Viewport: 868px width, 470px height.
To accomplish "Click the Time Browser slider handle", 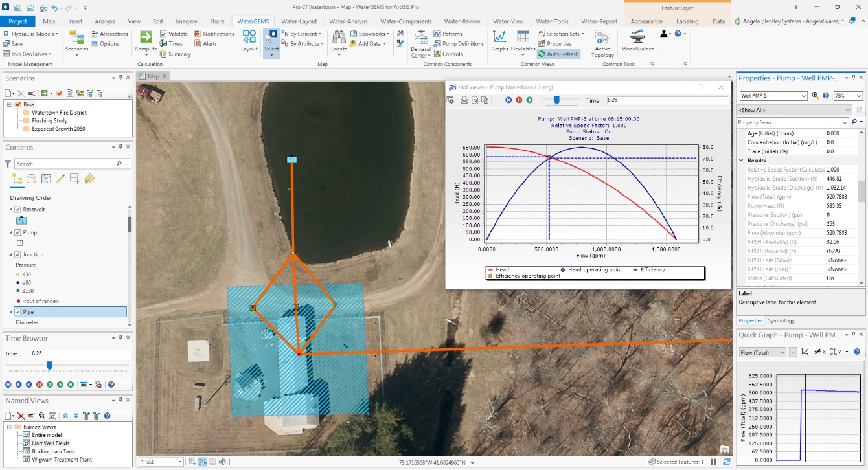I will click(49, 366).
